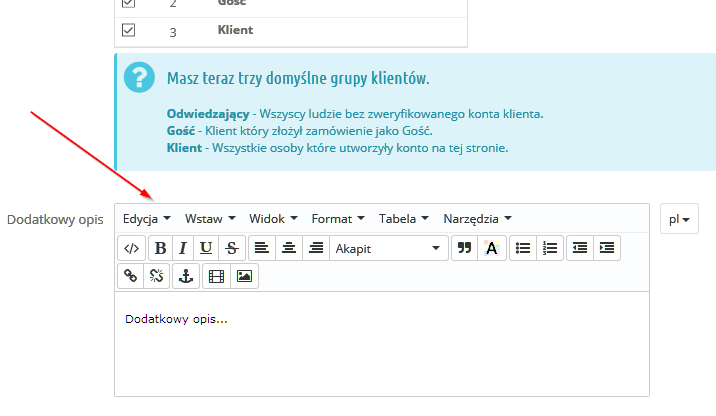Image resolution: width=716 pixels, height=416 pixels.
Task: Click the insert link icon
Action: click(x=130, y=277)
